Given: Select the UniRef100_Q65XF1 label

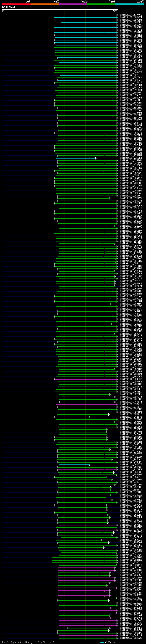Looking at the screenshot, I should pos(131,628).
